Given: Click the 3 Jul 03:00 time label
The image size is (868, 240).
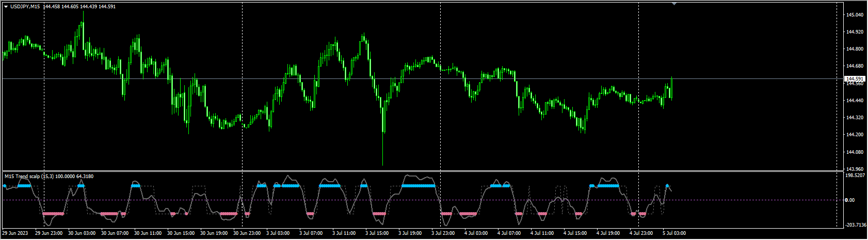Looking at the screenshot, I should click(279, 233).
